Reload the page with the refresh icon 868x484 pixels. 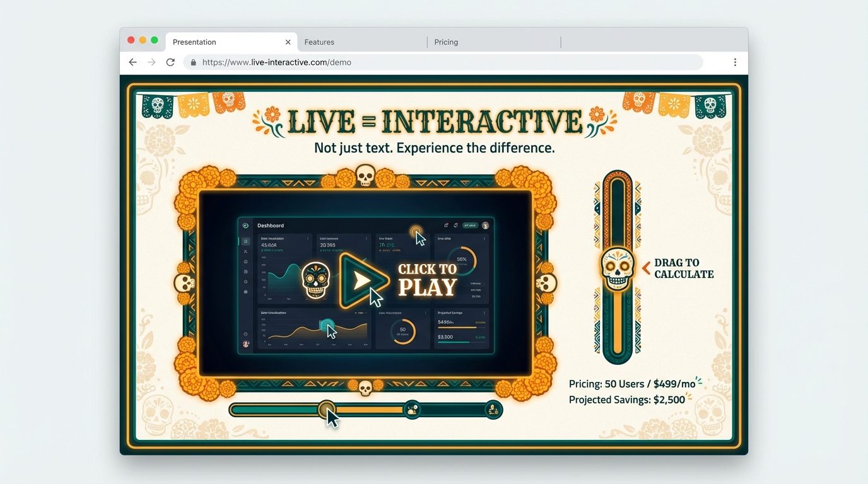[x=170, y=62]
